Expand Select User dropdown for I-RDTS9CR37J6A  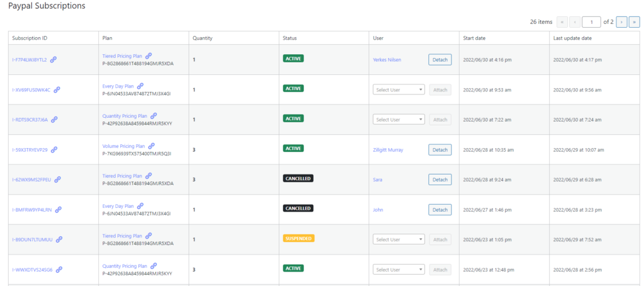click(x=399, y=120)
